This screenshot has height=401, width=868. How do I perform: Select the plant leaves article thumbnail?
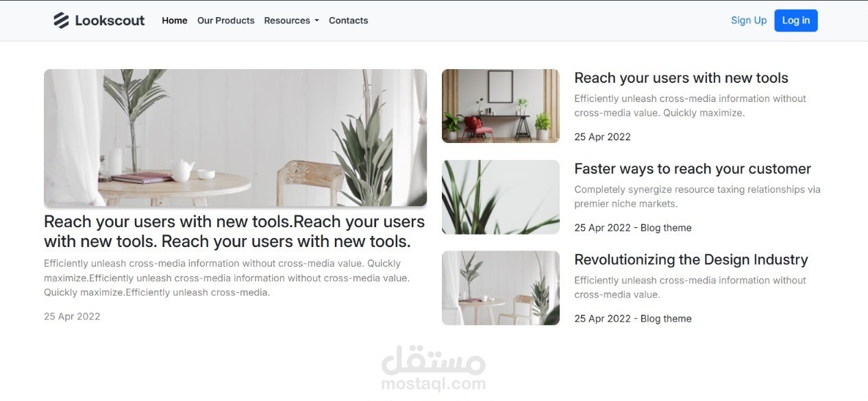point(500,196)
